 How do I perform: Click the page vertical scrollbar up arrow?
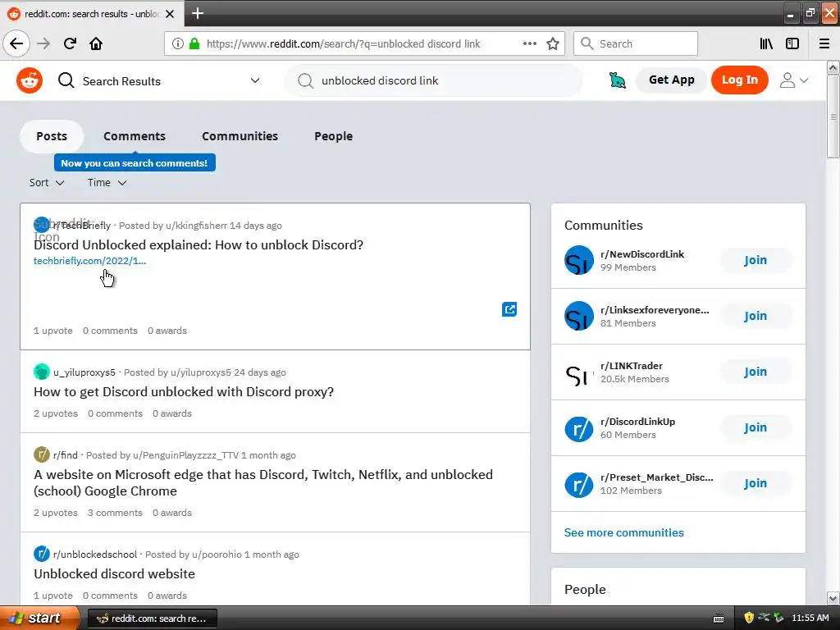pos(833,67)
